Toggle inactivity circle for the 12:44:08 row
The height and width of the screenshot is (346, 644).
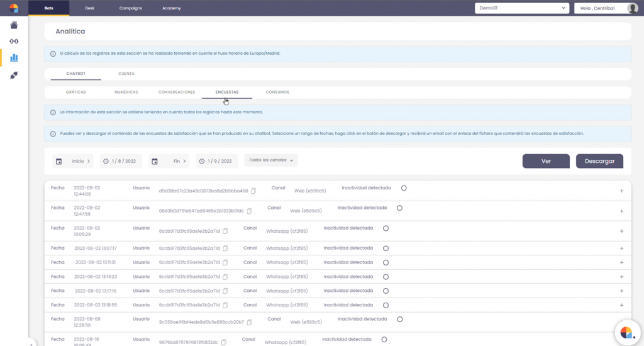click(404, 188)
